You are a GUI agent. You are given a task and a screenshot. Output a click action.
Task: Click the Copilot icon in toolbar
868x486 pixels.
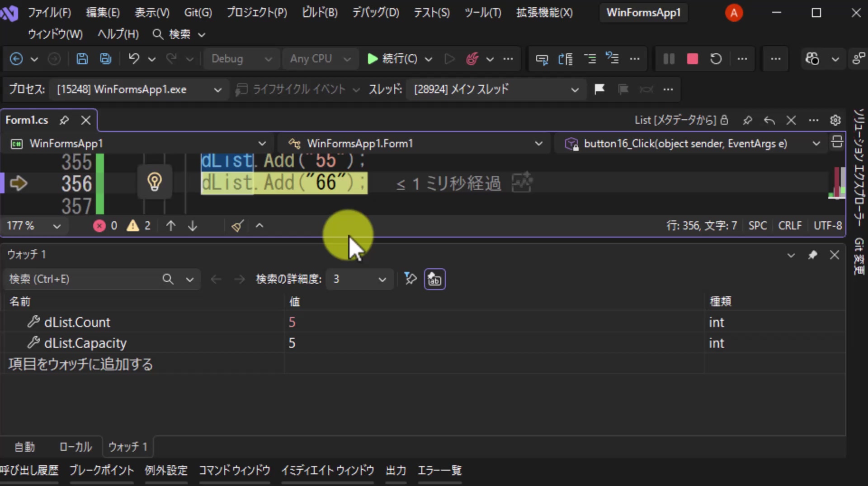(812, 59)
